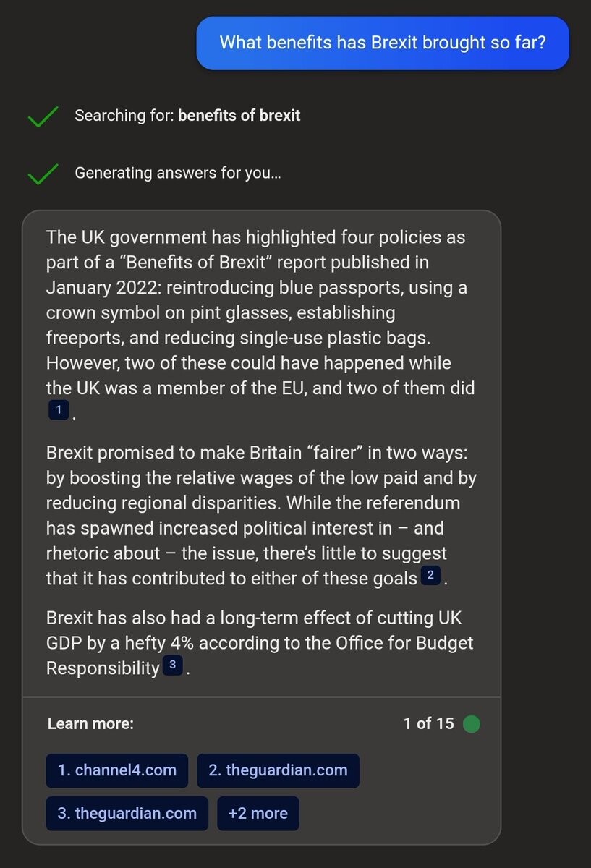Expand the +2 more sources
Image resolution: width=591 pixels, height=868 pixels.
[258, 813]
